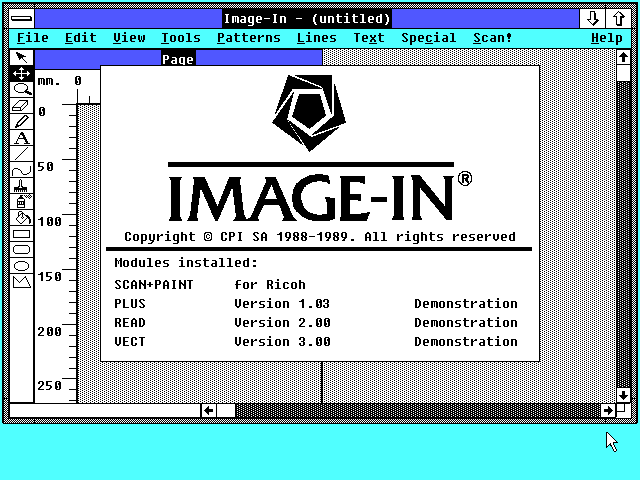Image resolution: width=640 pixels, height=480 pixels.
Task: Click the 'READ' module name
Action: 130,322
